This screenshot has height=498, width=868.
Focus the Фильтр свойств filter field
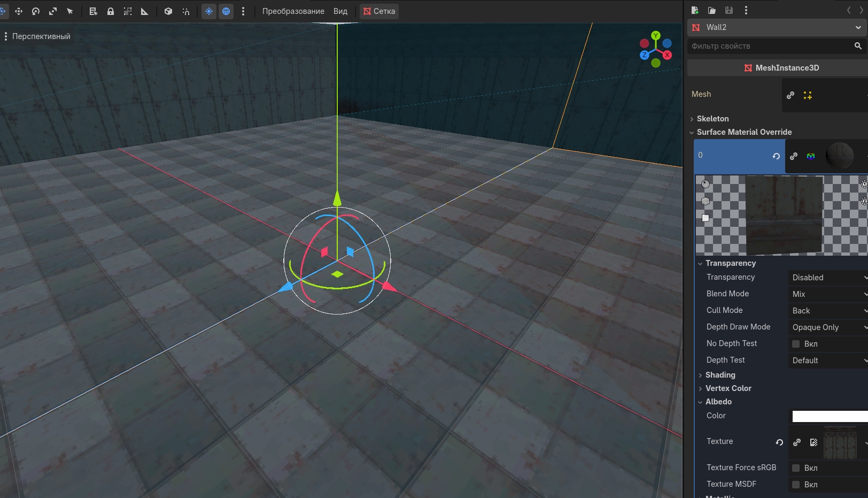pyautogui.click(x=770, y=46)
